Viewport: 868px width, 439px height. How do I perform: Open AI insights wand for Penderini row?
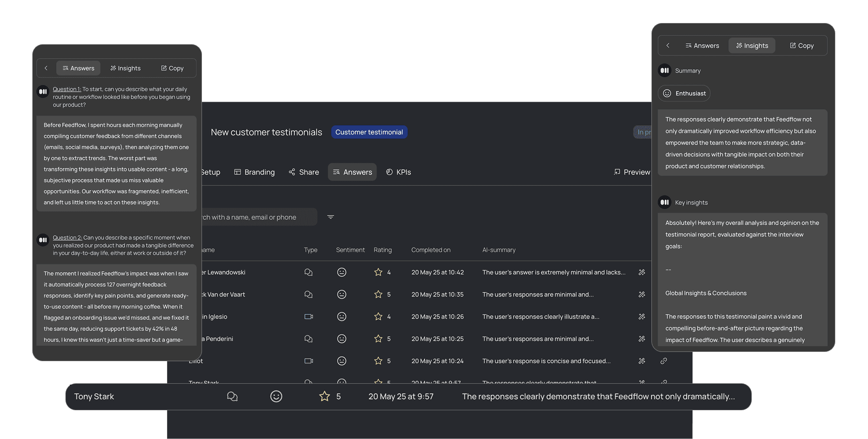(x=642, y=339)
